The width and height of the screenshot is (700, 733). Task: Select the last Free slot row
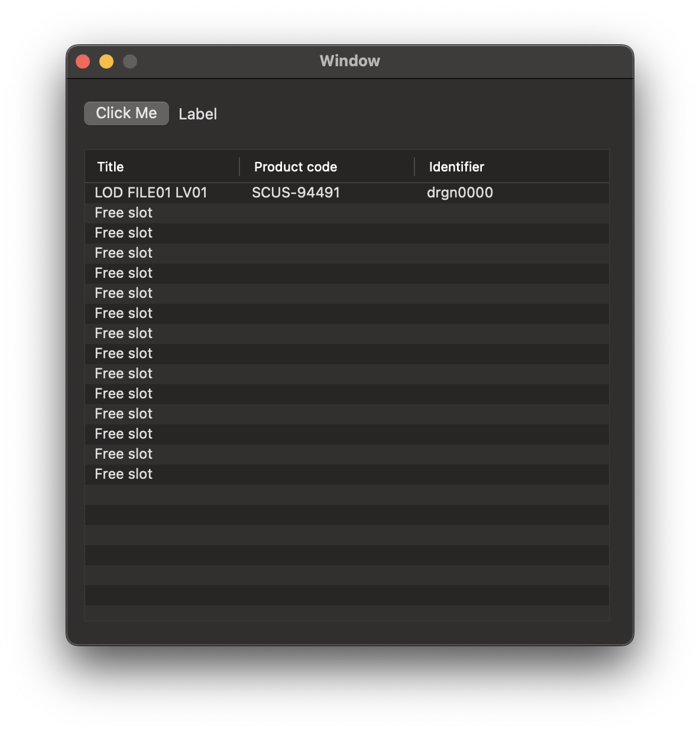pyautogui.click(x=123, y=473)
